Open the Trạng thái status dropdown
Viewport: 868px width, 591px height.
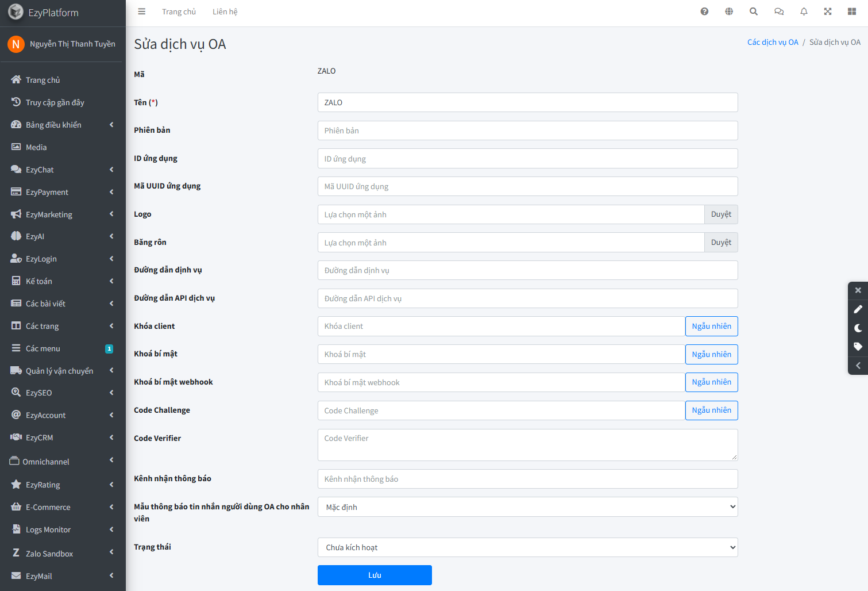(x=527, y=547)
